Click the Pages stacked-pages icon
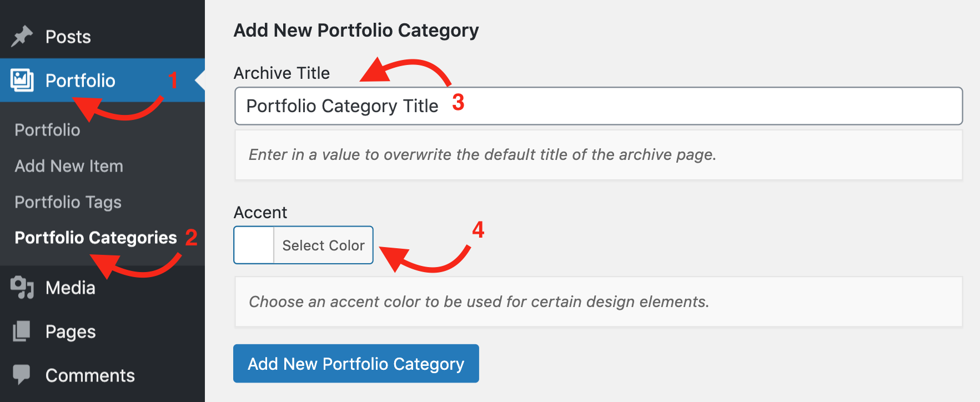The image size is (980, 402). (21, 331)
